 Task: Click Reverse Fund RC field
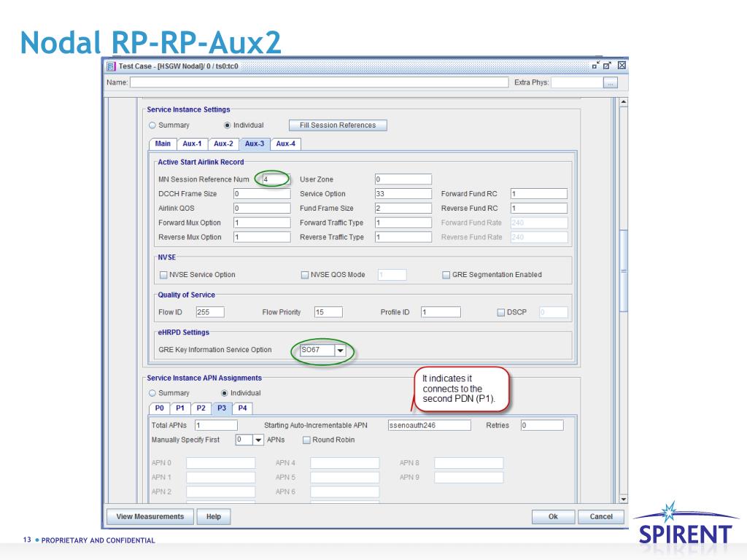[x=539, y=208]
